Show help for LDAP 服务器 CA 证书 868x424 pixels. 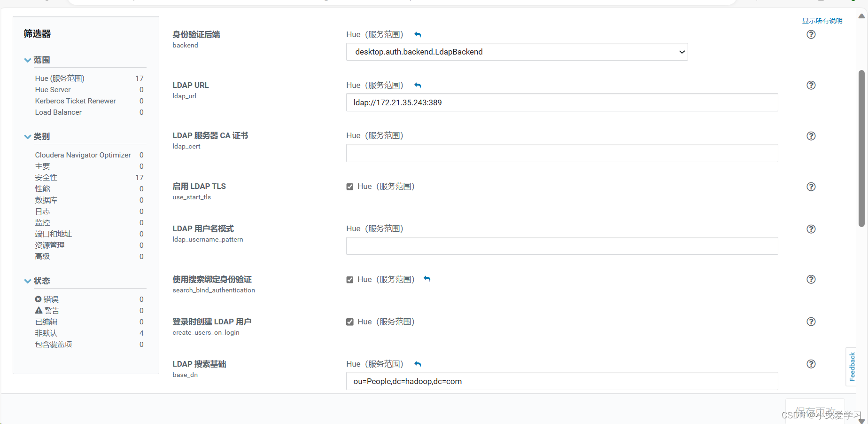click(x=811, y=136)
